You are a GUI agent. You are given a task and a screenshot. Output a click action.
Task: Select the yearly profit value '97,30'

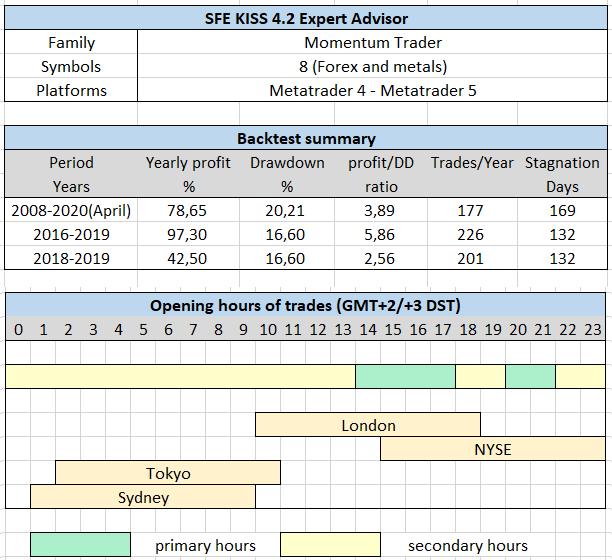(189, 234)
